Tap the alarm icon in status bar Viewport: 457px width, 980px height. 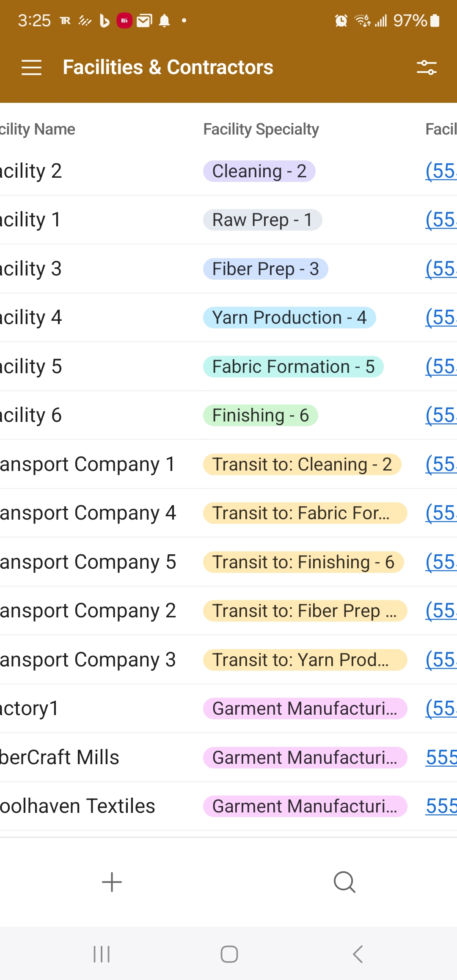click(x=341, y=20)
